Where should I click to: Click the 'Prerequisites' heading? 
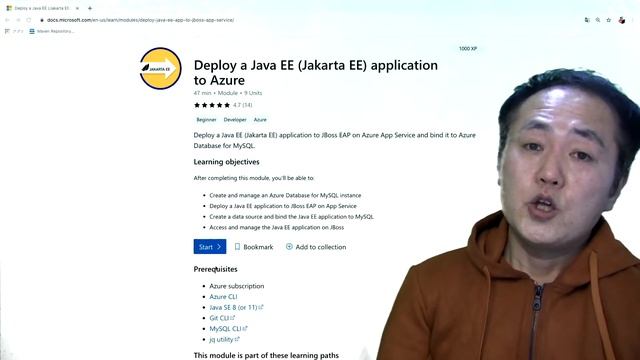[216, 269]
